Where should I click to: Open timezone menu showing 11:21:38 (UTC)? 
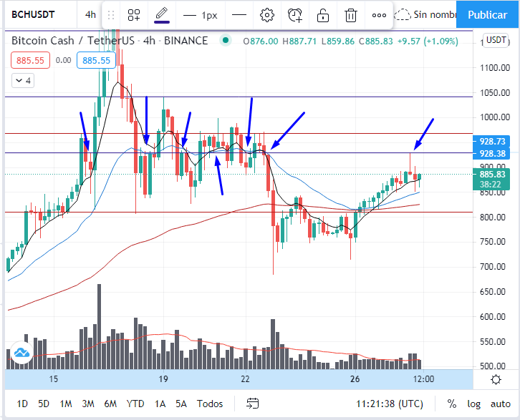pyautogui.click(x=390, y=404)
